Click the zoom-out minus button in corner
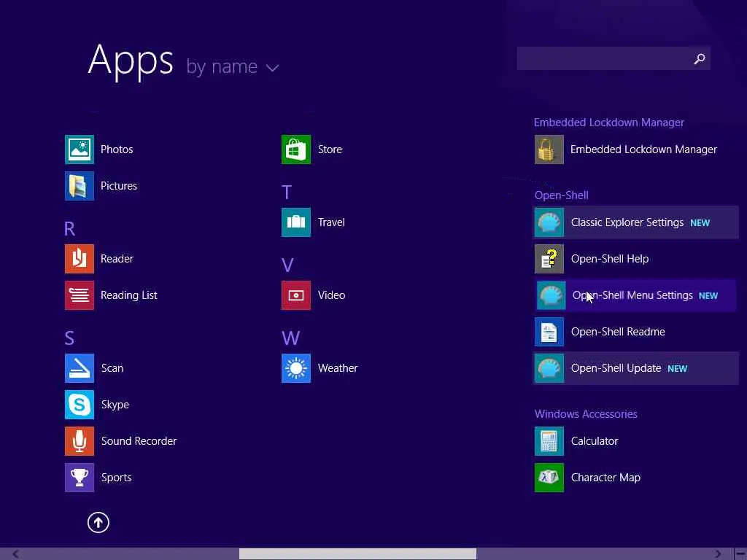The image size is (747, 560). [740, 554]
